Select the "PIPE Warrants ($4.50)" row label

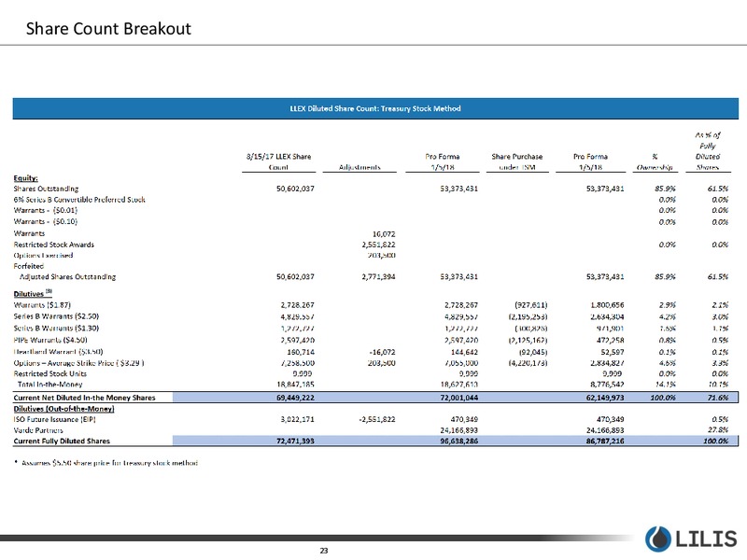[50, 340]
